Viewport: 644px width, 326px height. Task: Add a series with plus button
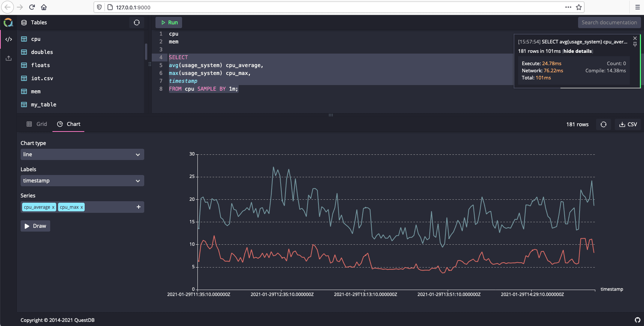tap(139, 207)
